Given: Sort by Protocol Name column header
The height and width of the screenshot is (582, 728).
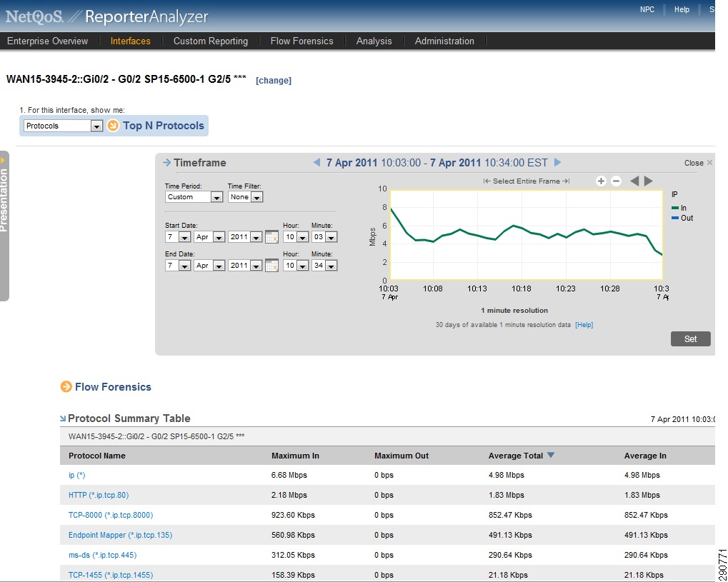Looking at the screenshot, I should pyautogui.click(x=97, y=456).
